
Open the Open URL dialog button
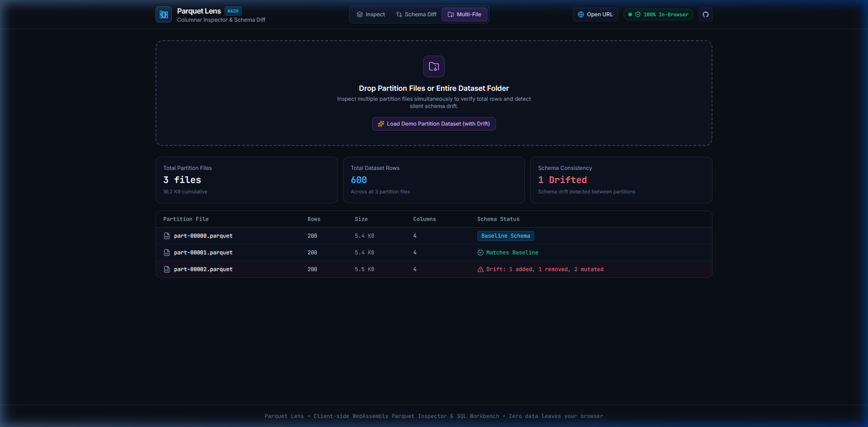point(595,14)
